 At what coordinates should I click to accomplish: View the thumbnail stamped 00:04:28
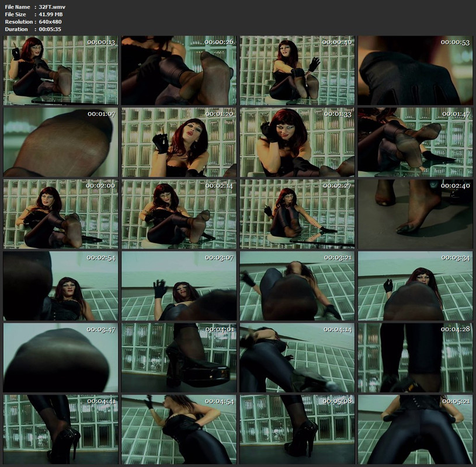pos(415,357)
